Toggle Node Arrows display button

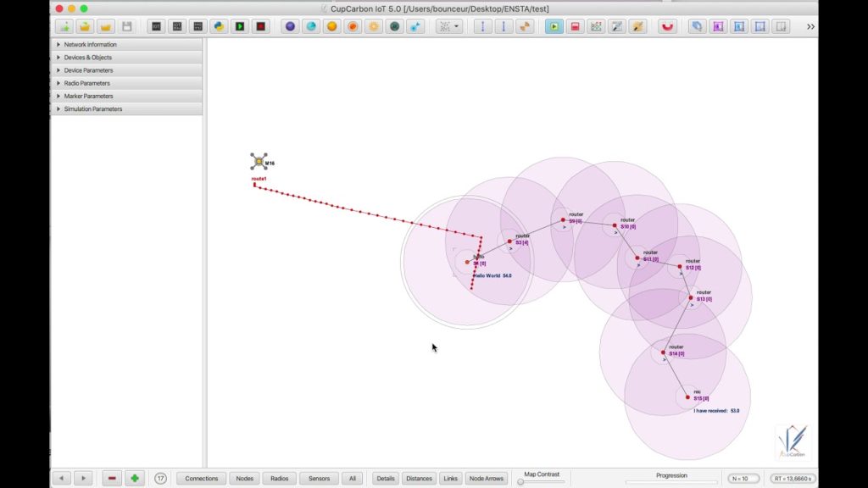(x=487, y=479)
